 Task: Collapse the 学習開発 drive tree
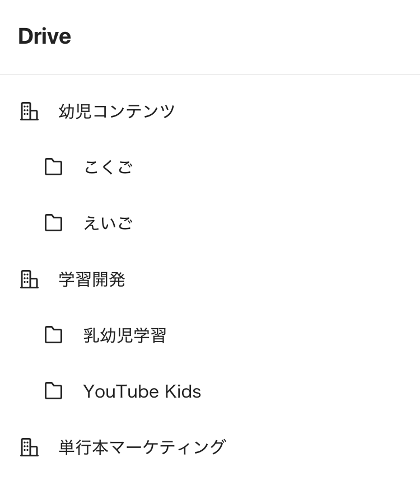(29, 279)
